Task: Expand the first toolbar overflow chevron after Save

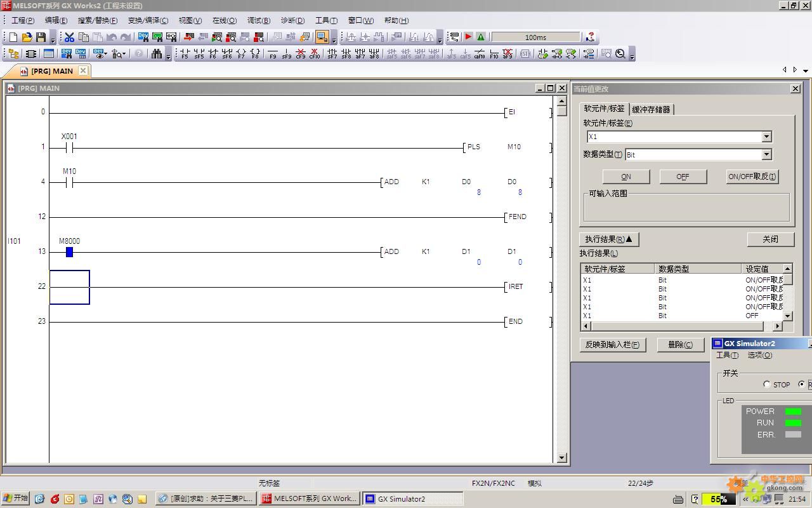Action: click(x=53, y=38)
